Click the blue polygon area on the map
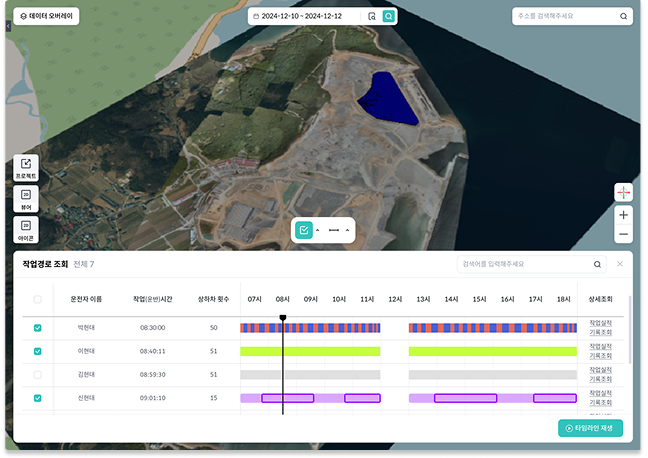 388,98
